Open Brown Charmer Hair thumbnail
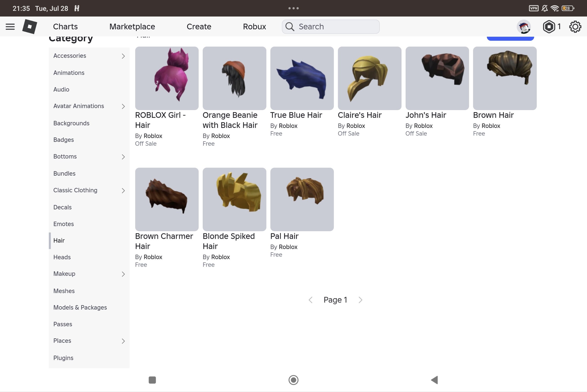587x392 pixels. click(167, 200)
